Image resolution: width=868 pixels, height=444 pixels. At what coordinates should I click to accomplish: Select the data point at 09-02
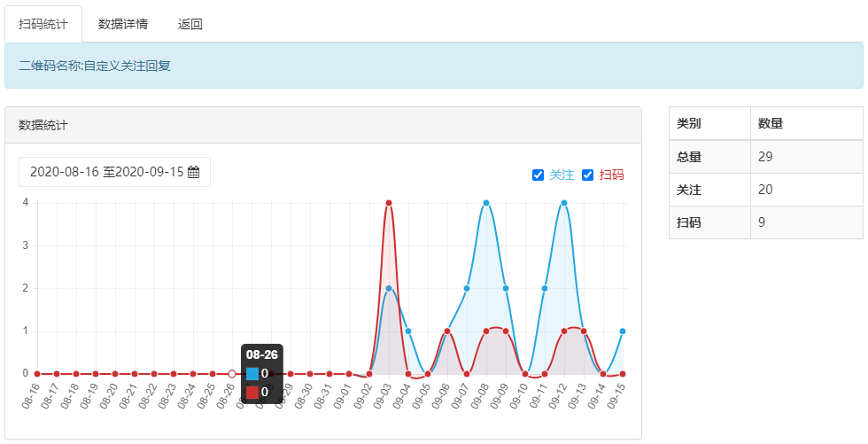pos(369,374)
